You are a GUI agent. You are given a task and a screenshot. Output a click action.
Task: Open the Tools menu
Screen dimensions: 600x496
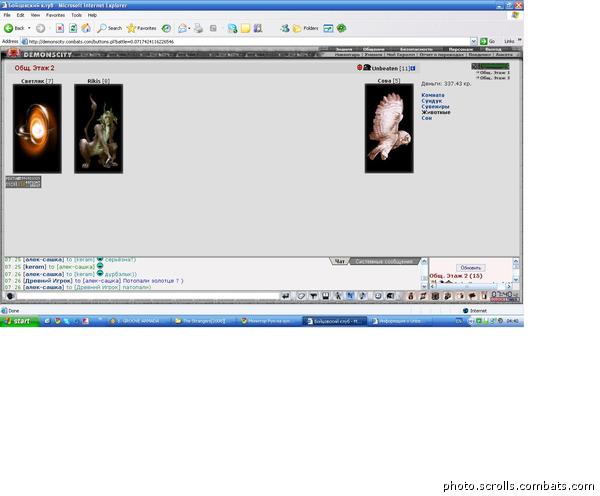[76, 15]
